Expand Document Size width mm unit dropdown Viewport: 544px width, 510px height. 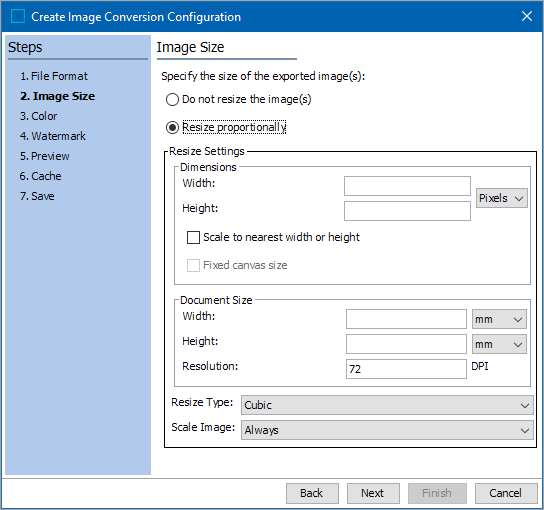[x=499, y=319]
